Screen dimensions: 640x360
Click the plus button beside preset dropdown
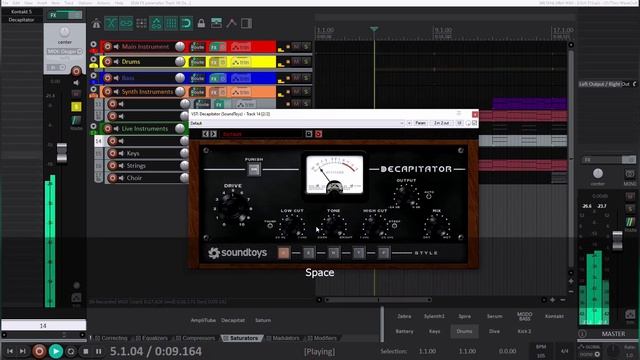[409, 123]
